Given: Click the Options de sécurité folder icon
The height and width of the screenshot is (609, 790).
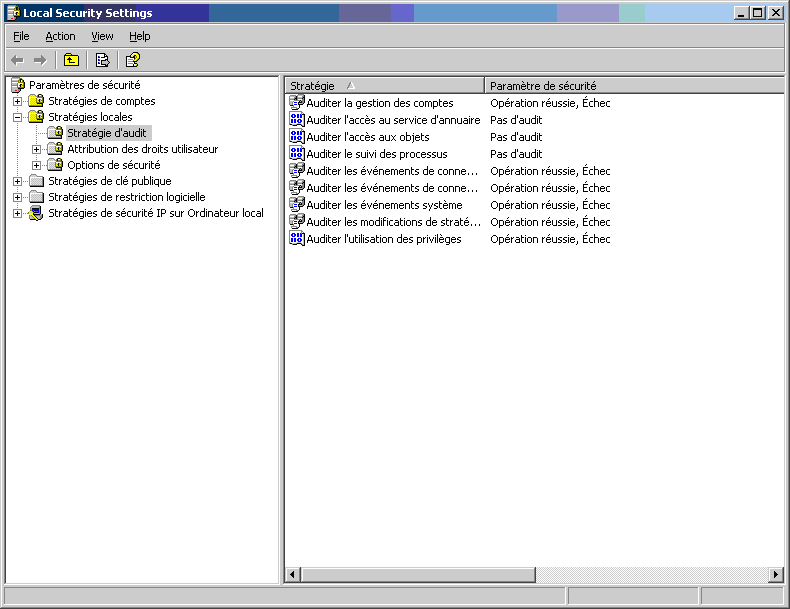Looking at the screenshot, I should click(55, 165).
